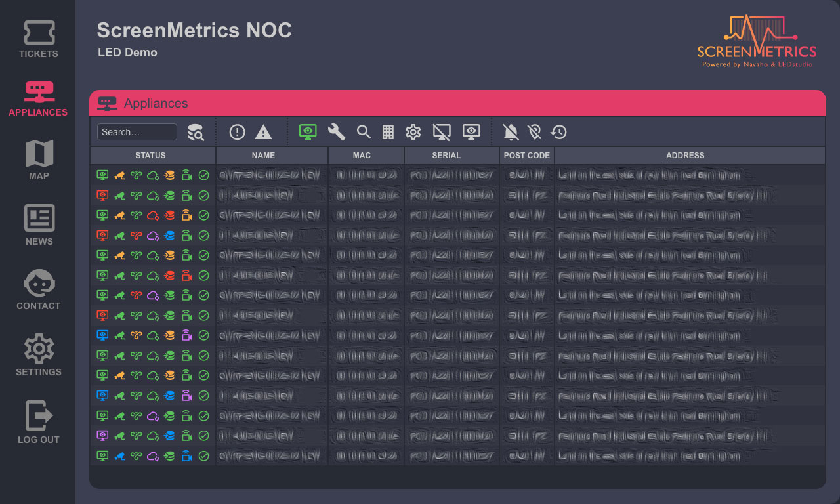Toggle the muted bell notifications icon
Viewport: 840px width, 504px height.
pos(511,132)
